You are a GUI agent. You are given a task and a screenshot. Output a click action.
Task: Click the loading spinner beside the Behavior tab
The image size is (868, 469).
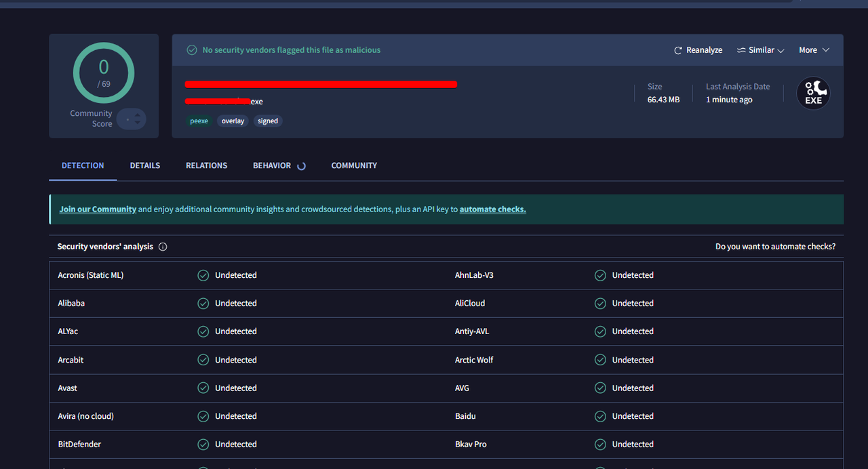(x=301, y=166)
